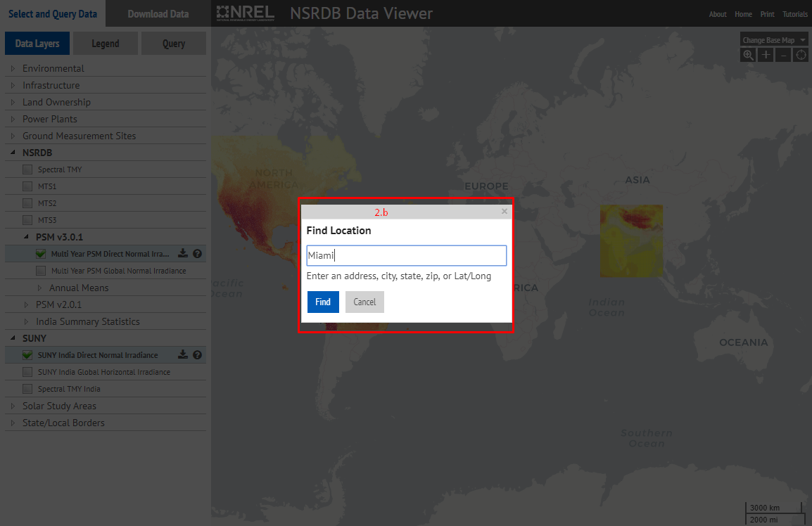Check the Spectral TMY India checkbox

tap(27, 389)
